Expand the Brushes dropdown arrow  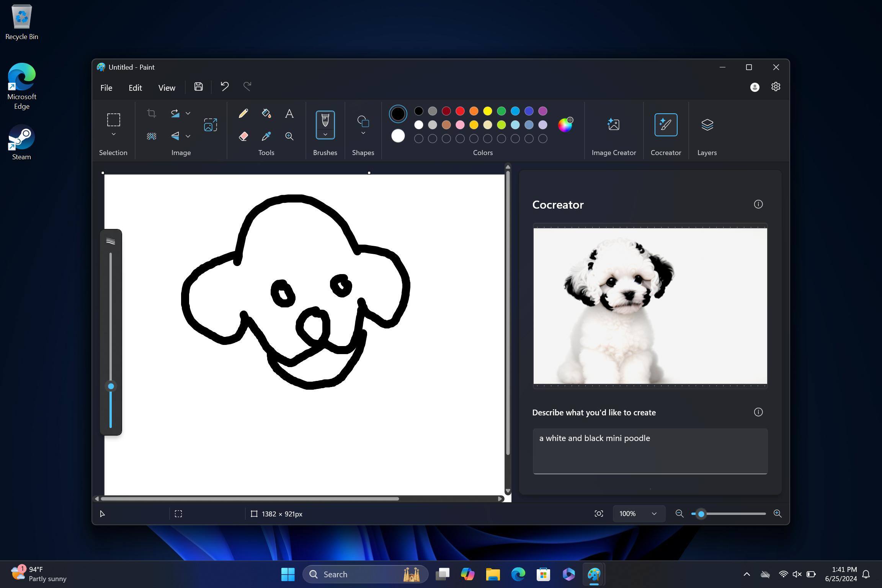pos(325,134)
